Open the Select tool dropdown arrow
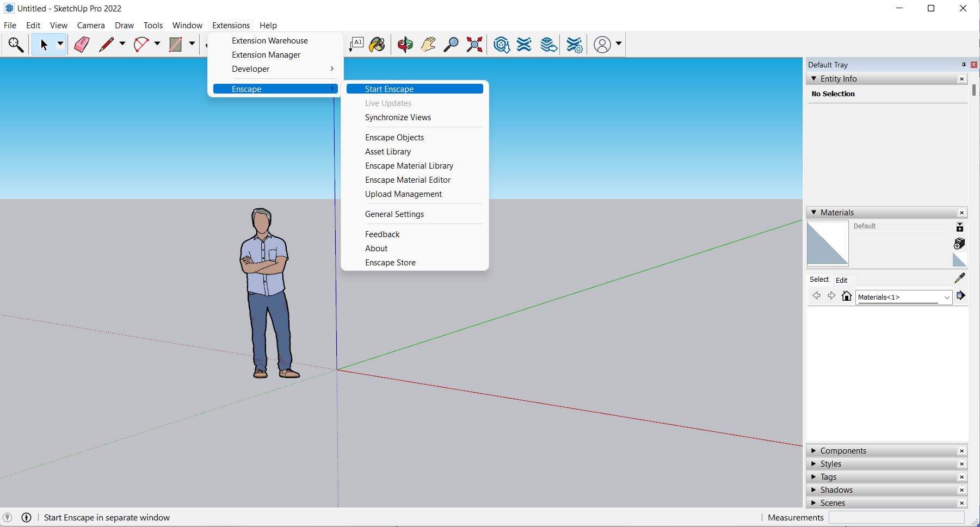This screenshot has height=527, width=980. pyautogui.click(x=60, y=44)
